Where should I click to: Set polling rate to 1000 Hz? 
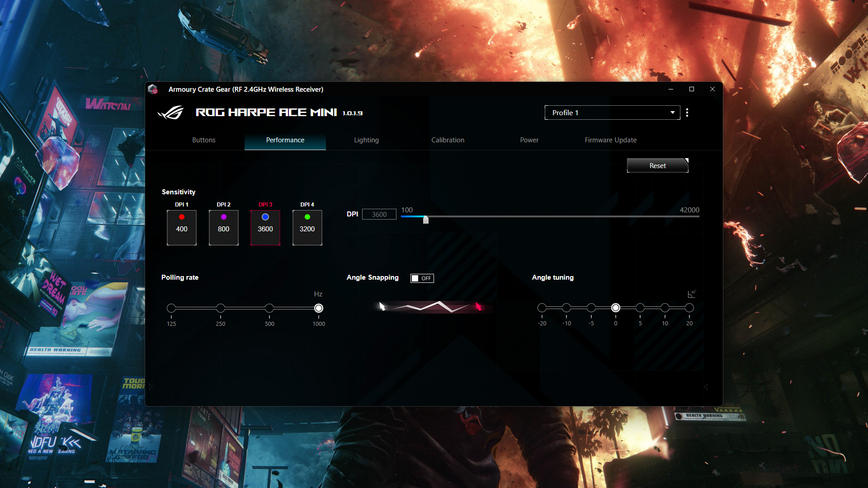click(319, 308)
